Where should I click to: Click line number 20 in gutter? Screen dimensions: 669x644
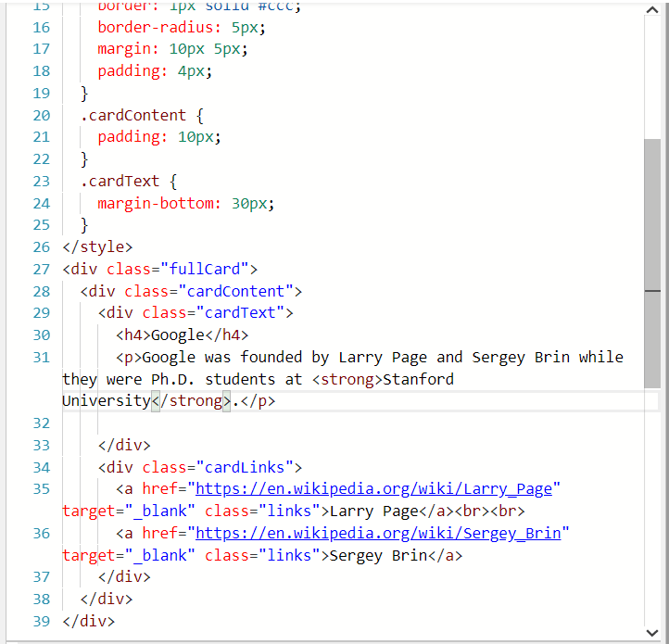click(42, 115)
